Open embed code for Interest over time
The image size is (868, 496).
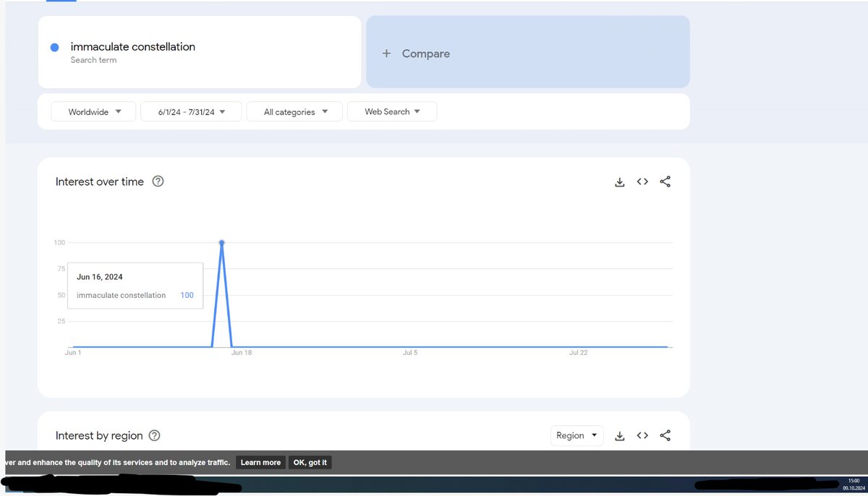[x=642, y=181]
